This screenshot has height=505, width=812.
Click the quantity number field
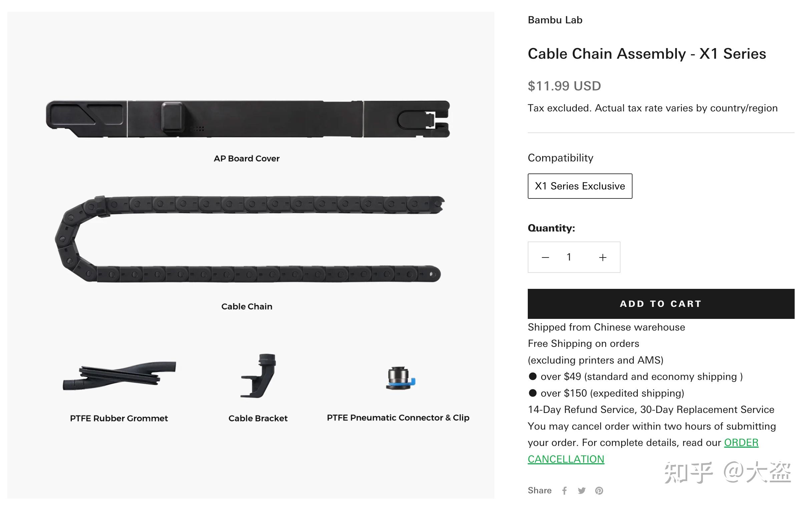pyautogui.click(x=569, y=257)
